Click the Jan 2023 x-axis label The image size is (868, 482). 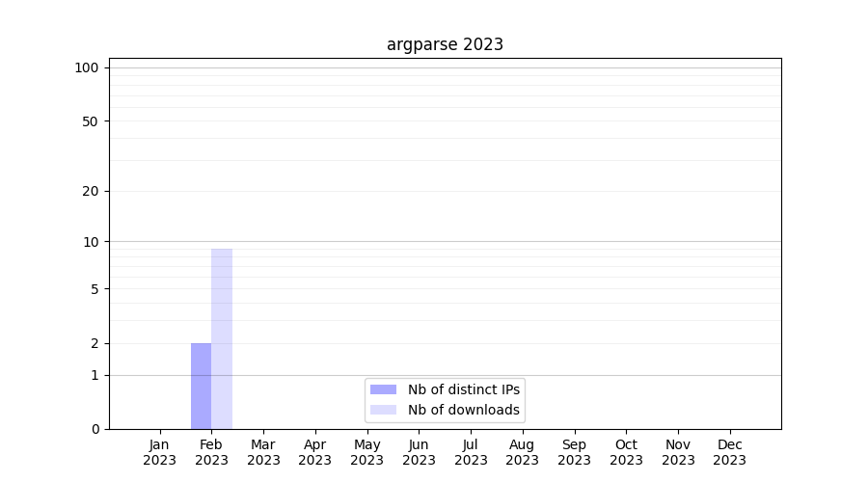coord(160,452)
